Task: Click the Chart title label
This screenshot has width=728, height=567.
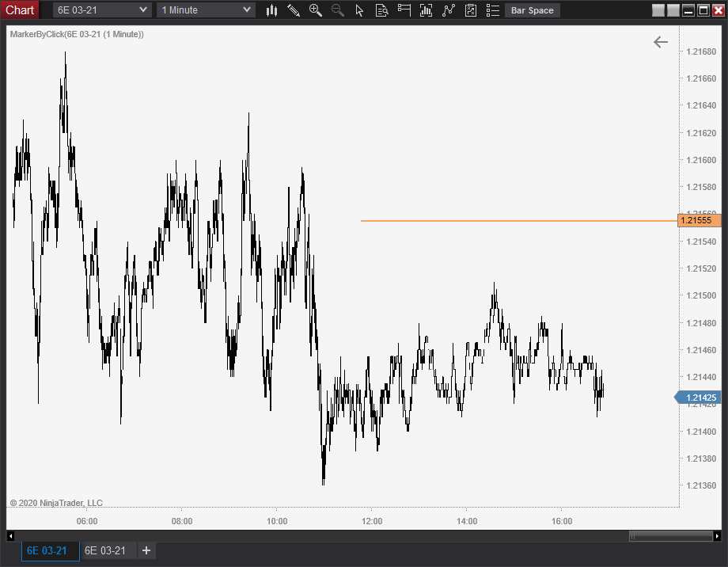Action: (20, 10)
